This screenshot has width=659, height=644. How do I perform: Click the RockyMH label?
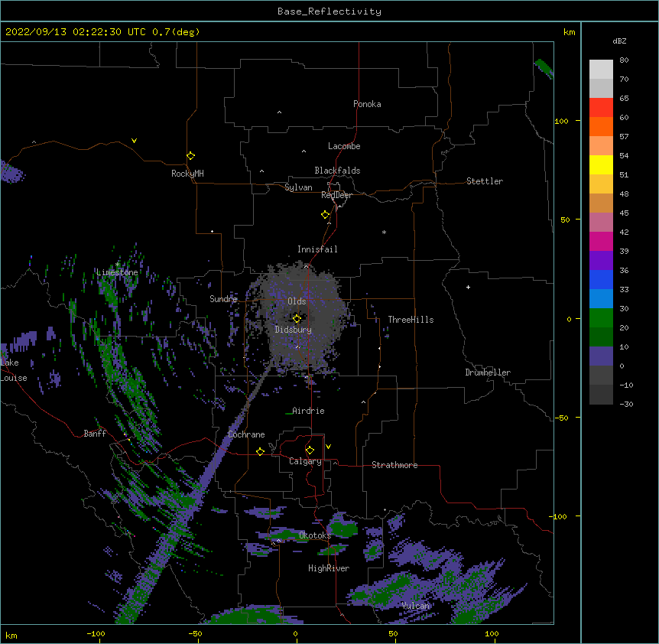tap(187, 174)
